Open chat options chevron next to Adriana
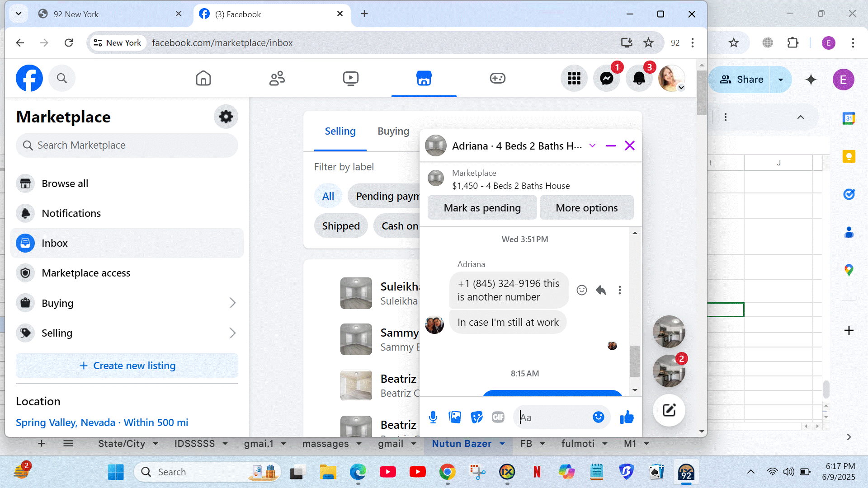 click(x=592, y=145)
